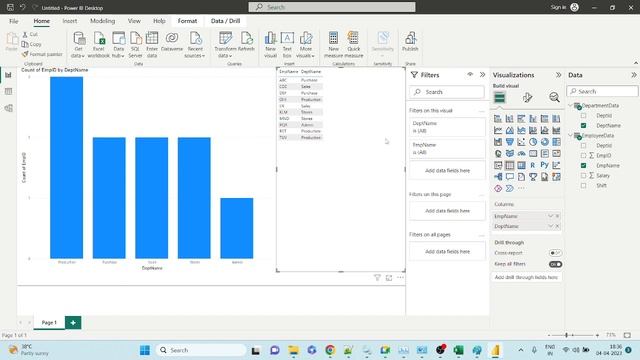Image resolution: width=640 pixels, height=360 pixels.
Task: Open DeptName column dropdown in Columns well
Action: 550,226
